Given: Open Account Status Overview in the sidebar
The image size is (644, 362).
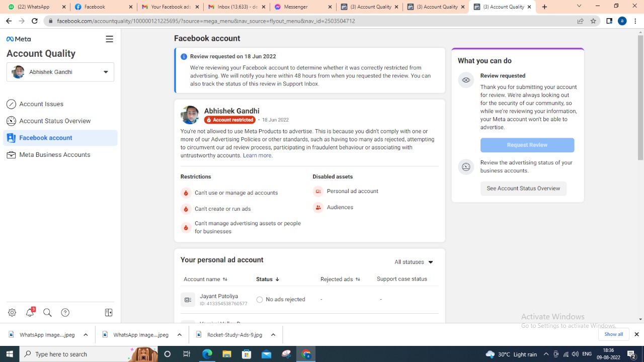Looking at the screenshot, I should point(55,121).
